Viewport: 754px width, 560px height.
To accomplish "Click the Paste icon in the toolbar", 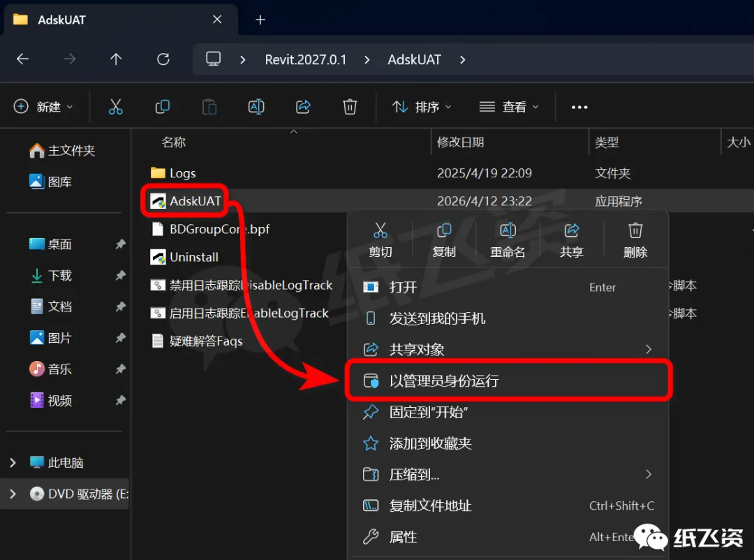I will click(x=209, y=107).
